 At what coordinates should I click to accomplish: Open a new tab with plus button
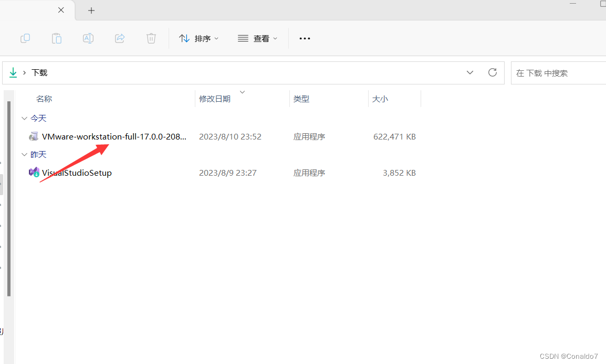[x=91, y=10]
